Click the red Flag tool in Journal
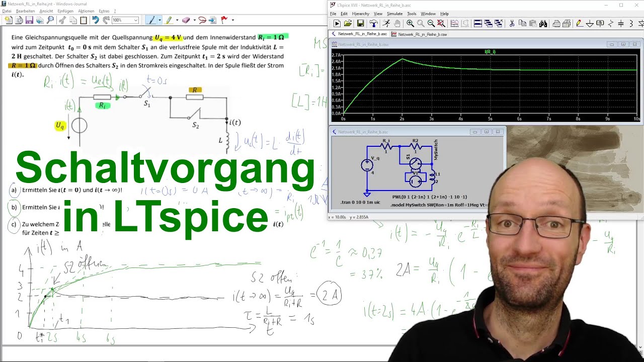 pos(224,20)
